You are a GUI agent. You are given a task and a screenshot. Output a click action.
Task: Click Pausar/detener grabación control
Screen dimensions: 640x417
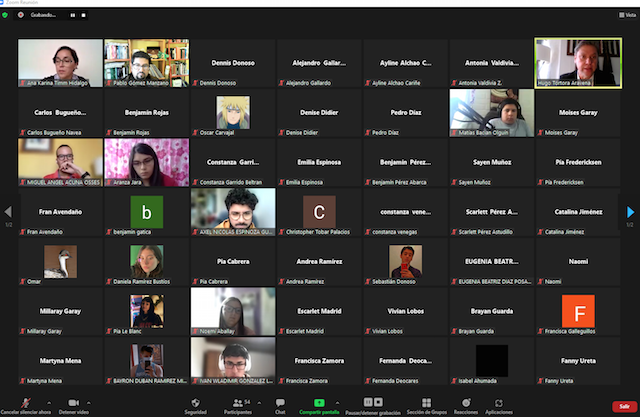coord(372,402)
